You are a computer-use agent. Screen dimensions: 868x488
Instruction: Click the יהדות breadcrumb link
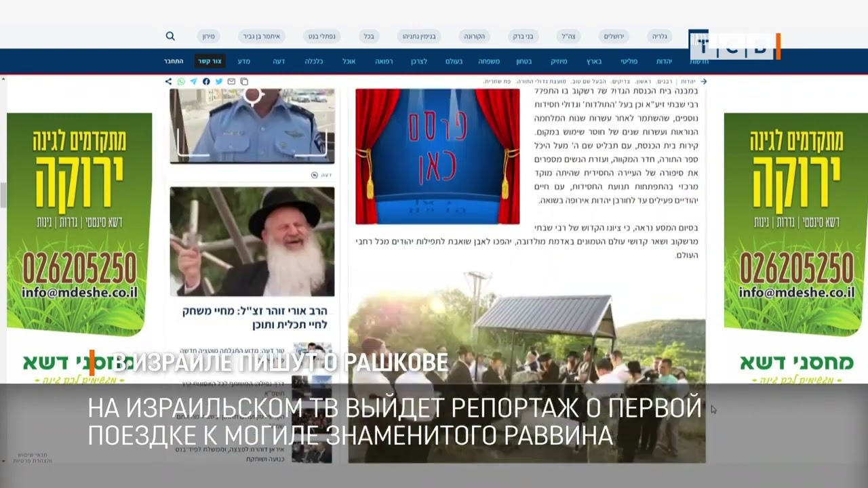[x=688, y=81]
